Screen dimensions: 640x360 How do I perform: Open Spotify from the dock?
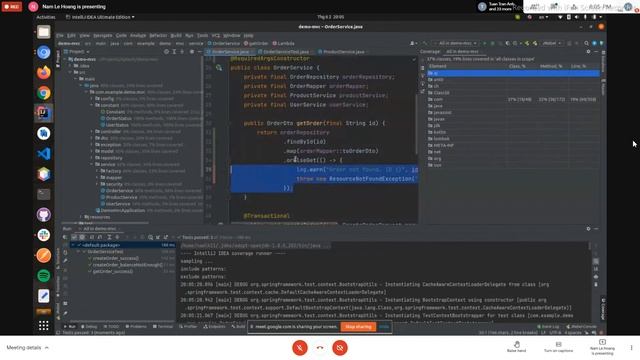pyautogui.click(x=44, y=276)
